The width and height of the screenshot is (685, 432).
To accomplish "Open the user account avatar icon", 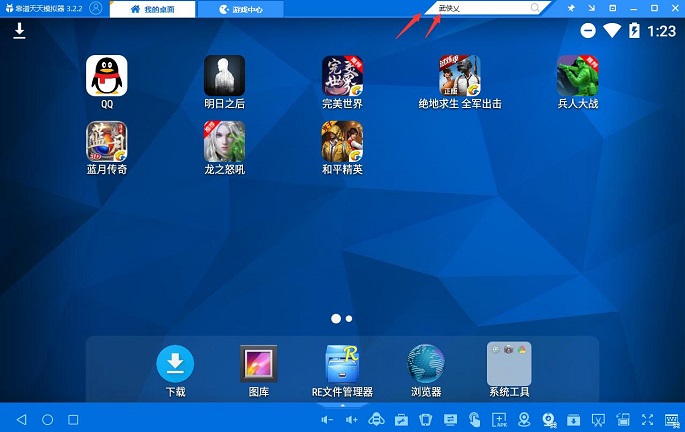I will (x=96, y=8).
